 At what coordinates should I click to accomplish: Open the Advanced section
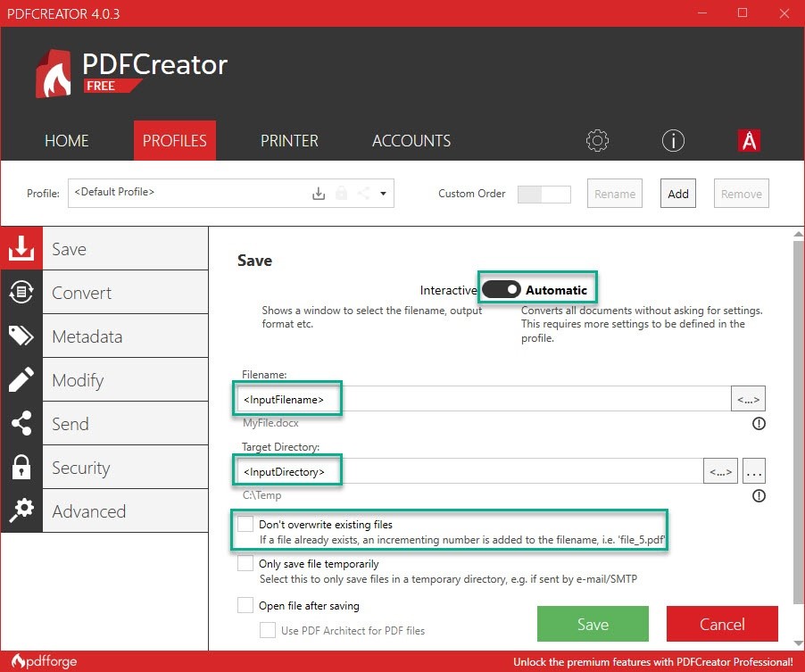(125, 510)
